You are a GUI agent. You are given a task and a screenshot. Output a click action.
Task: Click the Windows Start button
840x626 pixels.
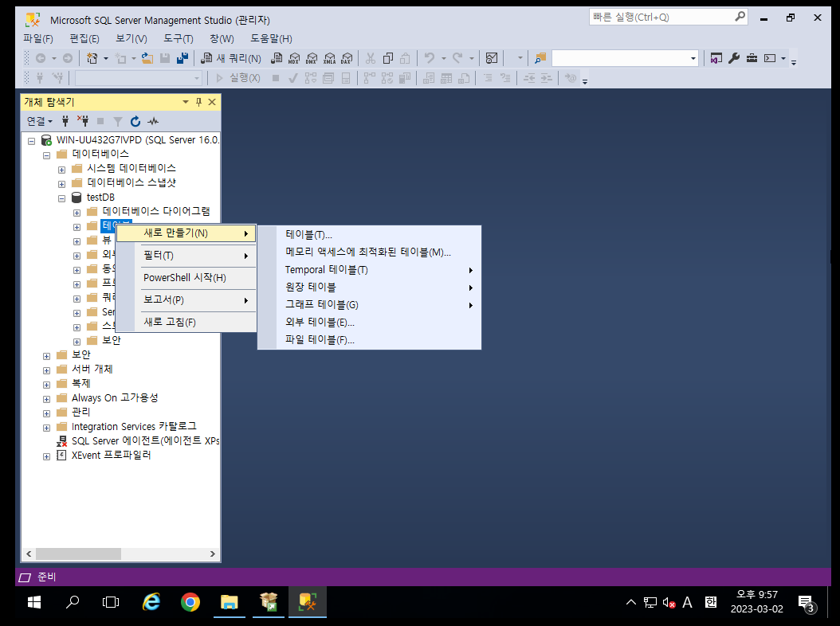[33, 602]
